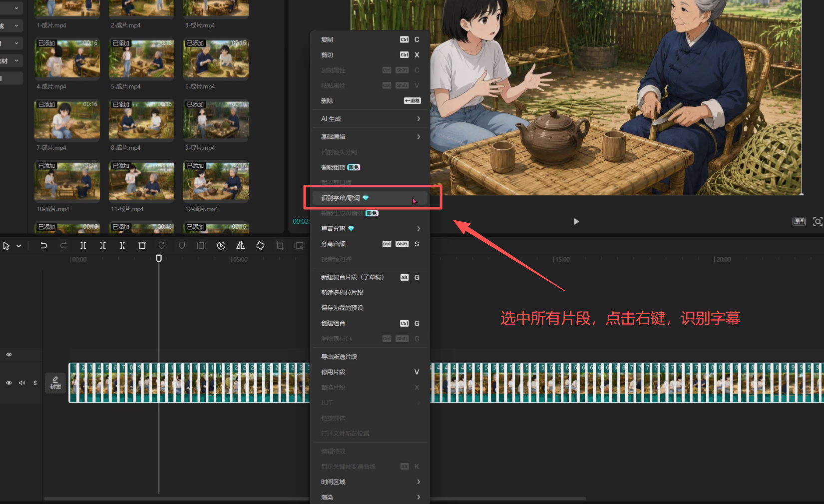Click the AI marker icon
The image size is (824, 504).
pos(162,246)
